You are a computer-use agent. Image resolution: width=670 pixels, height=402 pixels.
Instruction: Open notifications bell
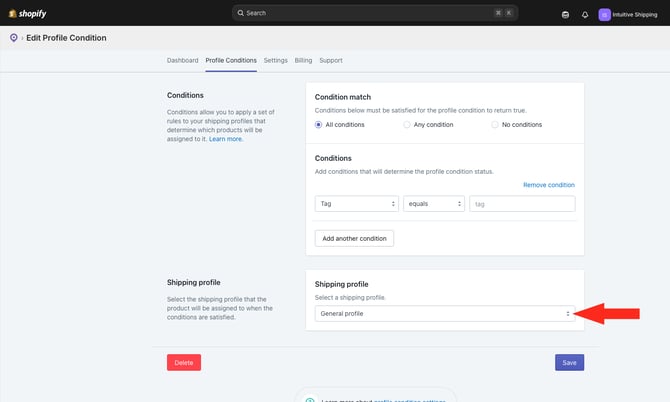pyautogui.click(x=585, y=15)
